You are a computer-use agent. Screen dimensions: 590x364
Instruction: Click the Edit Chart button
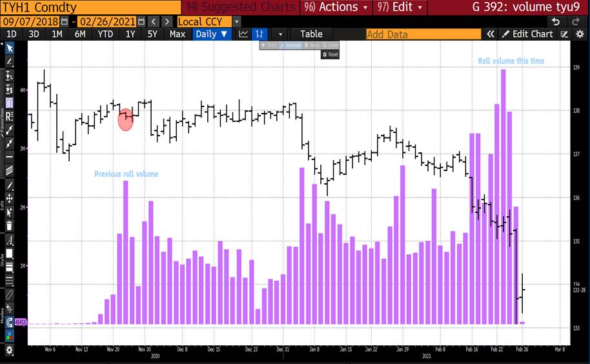[x=527, y=34]
